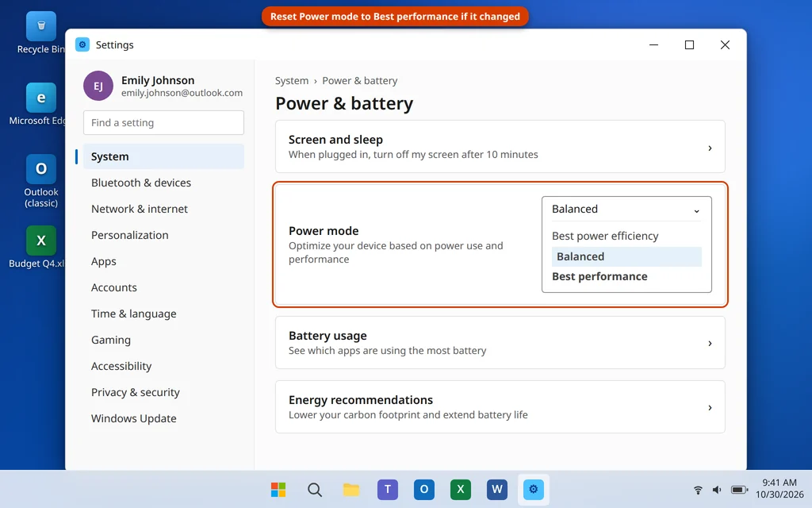Open Outlook from the taskbar
Viewport: 812px width, 508px height.
point(424,489)
